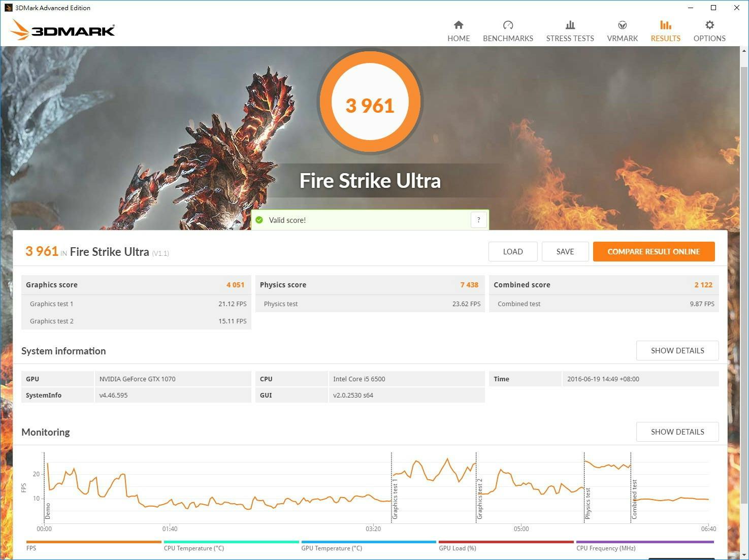
Task: Click the Graphics test 1 row
Action: 136,304
